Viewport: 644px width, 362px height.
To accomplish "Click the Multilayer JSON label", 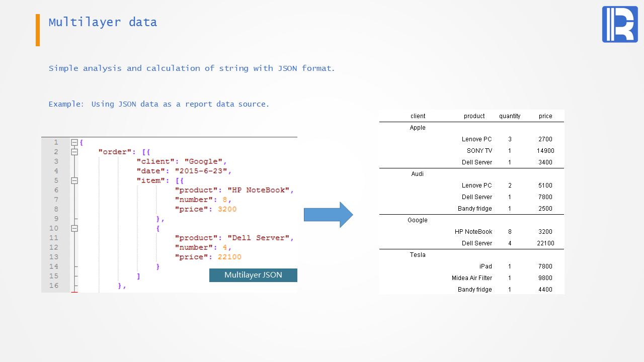I will [253, 275].
